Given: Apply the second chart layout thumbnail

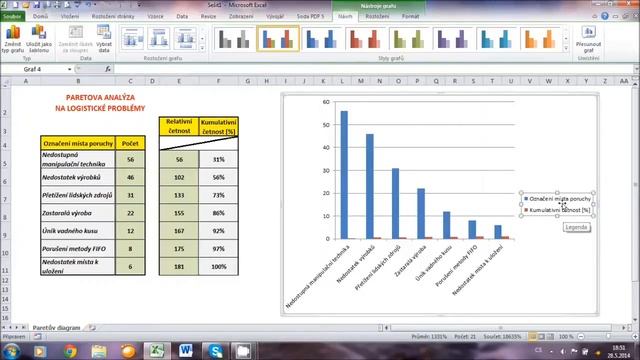Looking at the screenshot, I should click(x=158, y=38).
